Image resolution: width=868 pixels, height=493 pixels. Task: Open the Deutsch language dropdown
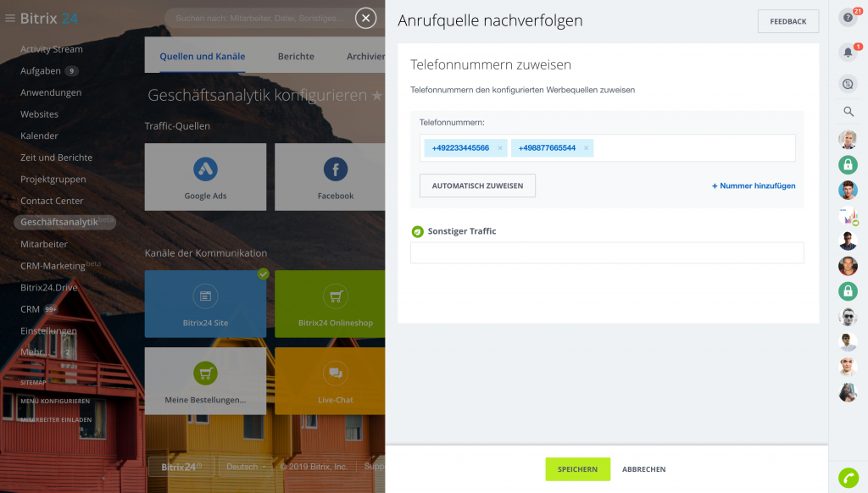click(246, 467)
